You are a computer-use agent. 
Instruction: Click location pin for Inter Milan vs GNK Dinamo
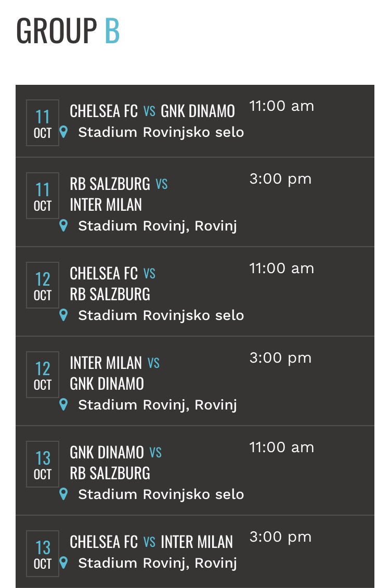tap(63, 405)
